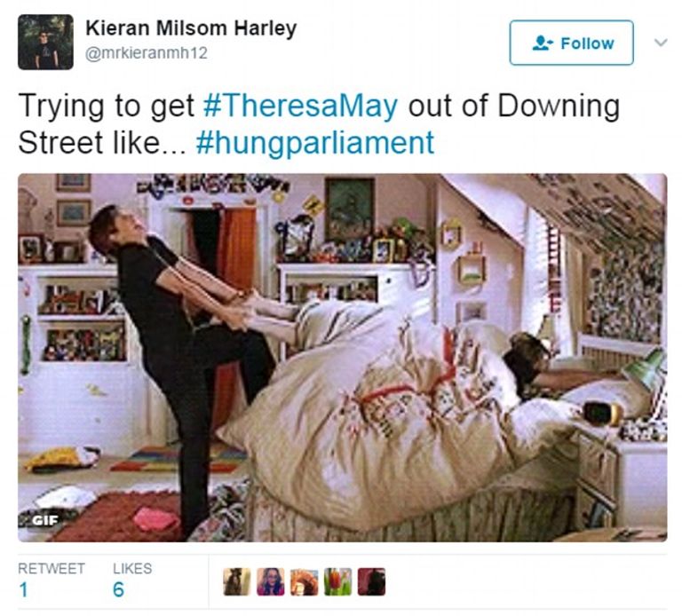The width and height of the screenshot is (682, 616).
Task: Click the person-plus icon inside Follow
Action: (543, 43)
